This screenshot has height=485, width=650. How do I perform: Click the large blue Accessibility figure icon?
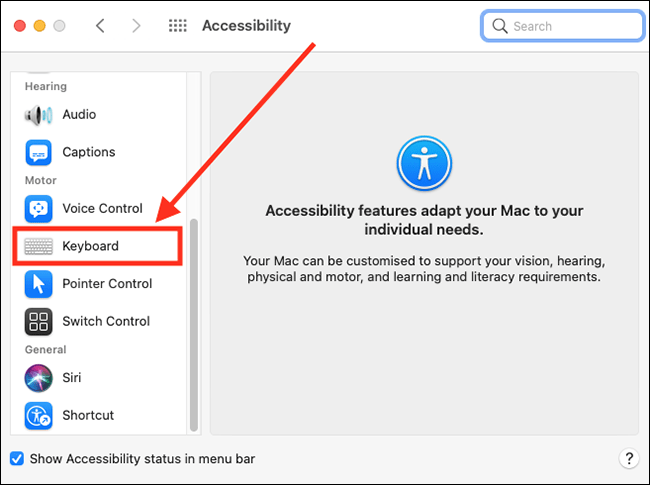424,163
